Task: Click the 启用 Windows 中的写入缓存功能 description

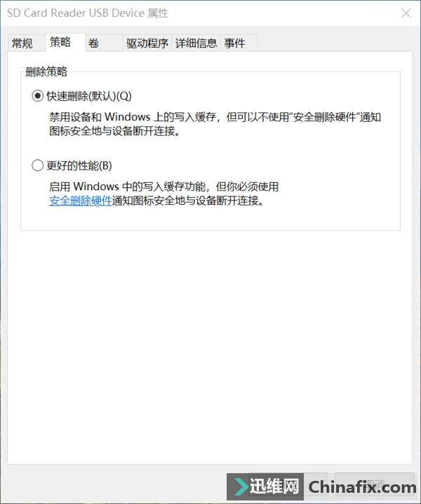Action: click(163, 193)
